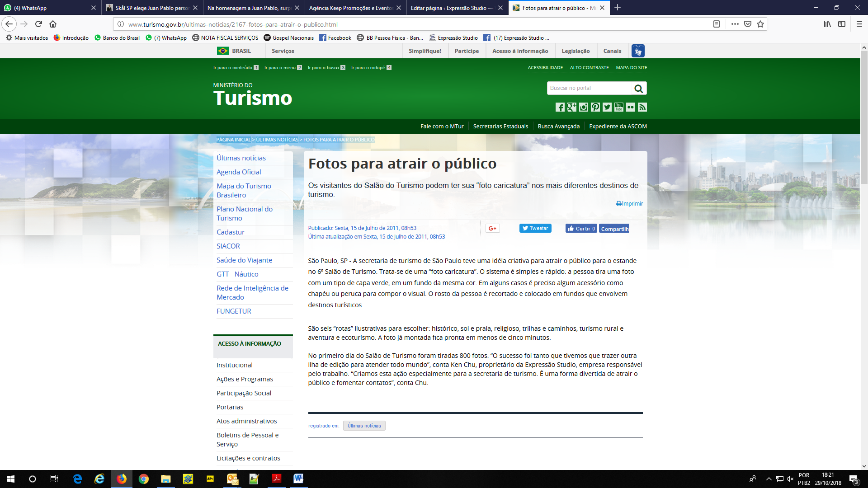Open the RSS feed icon

[x=642, y=107]
